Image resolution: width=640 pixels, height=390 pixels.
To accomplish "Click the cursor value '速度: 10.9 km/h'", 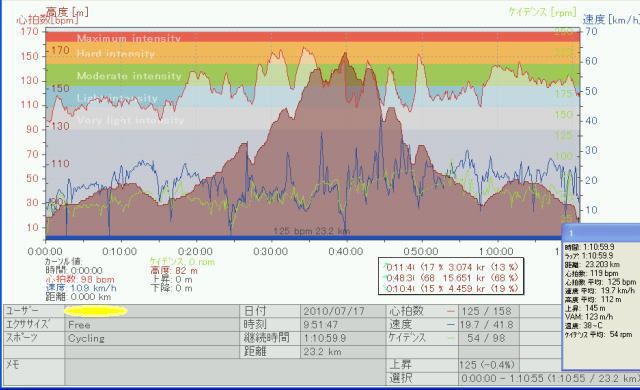I will pos(81,288).
